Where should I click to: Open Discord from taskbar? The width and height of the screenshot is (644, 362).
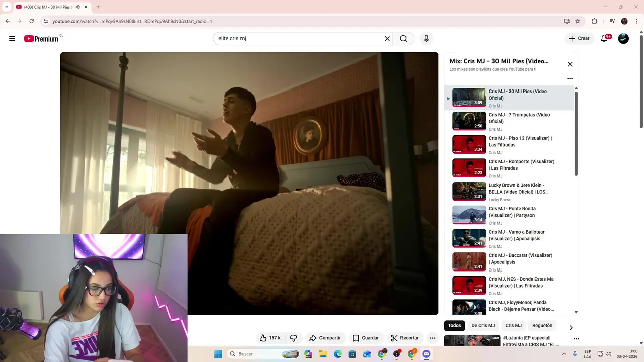click(x=426, y=354)
